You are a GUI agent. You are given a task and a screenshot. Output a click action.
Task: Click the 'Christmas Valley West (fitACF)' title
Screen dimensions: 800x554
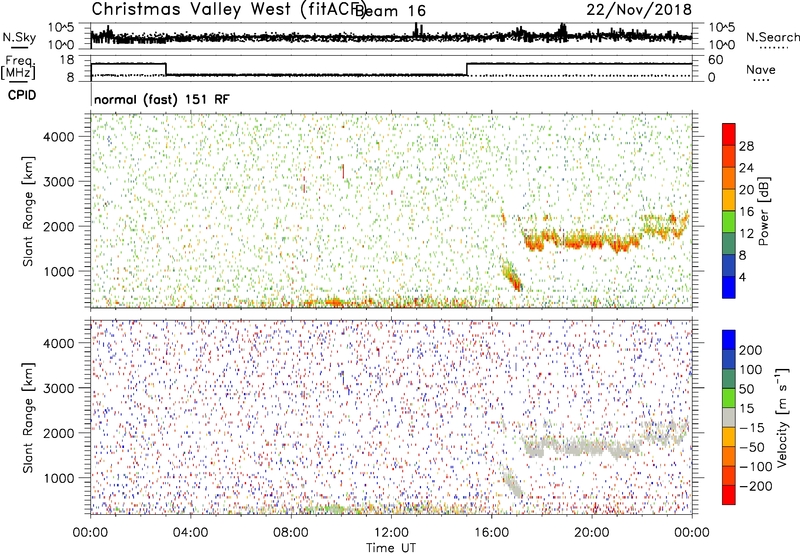click(227, 9)
